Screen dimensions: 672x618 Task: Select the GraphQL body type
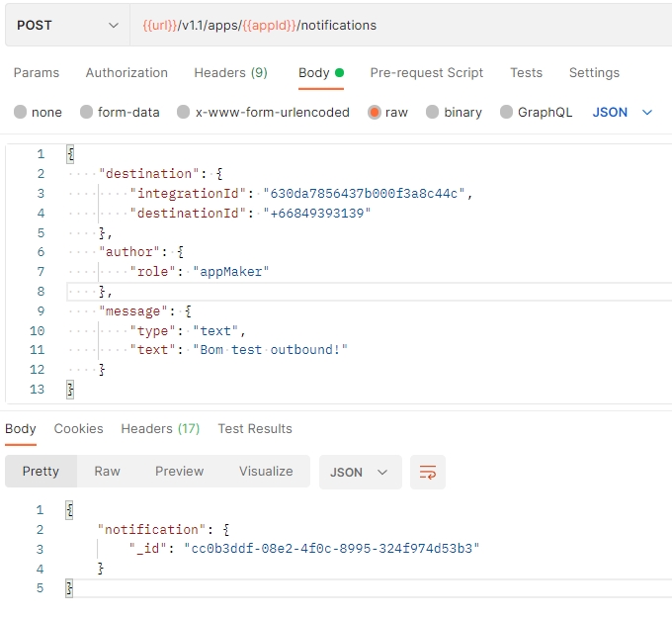(x=507, y=113)
